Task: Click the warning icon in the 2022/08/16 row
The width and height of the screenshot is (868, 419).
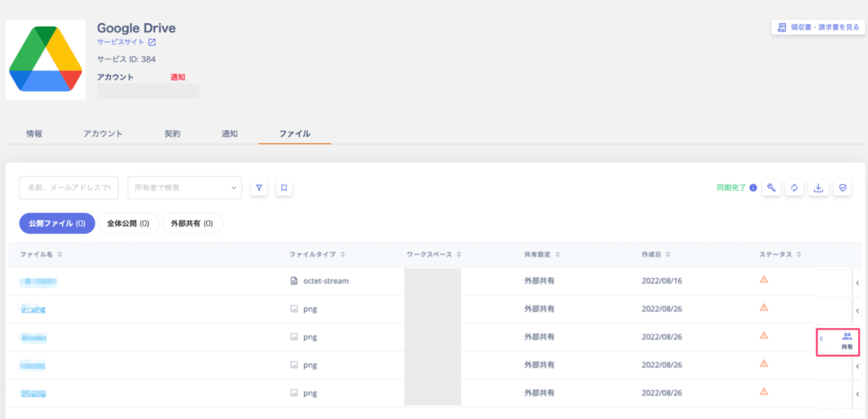Action: point(764,279)
